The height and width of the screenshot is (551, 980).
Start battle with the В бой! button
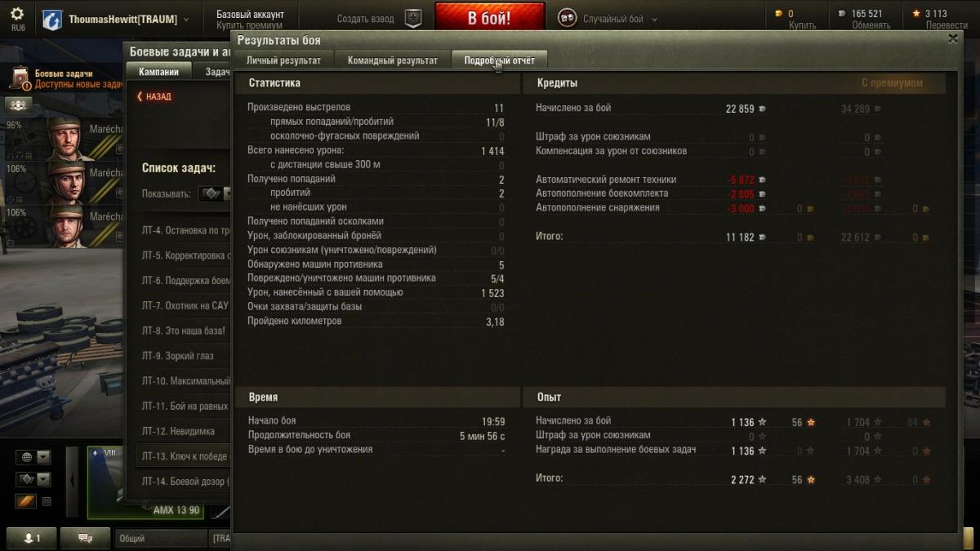tap(489, 18)
